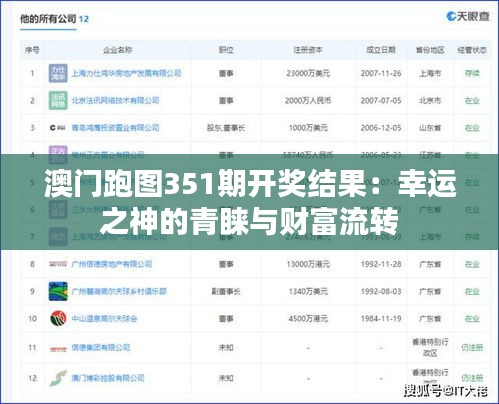Screen dimensions: 499x404
Task: Click the golf club logo in row 9
Action: [x=58, y=291]
